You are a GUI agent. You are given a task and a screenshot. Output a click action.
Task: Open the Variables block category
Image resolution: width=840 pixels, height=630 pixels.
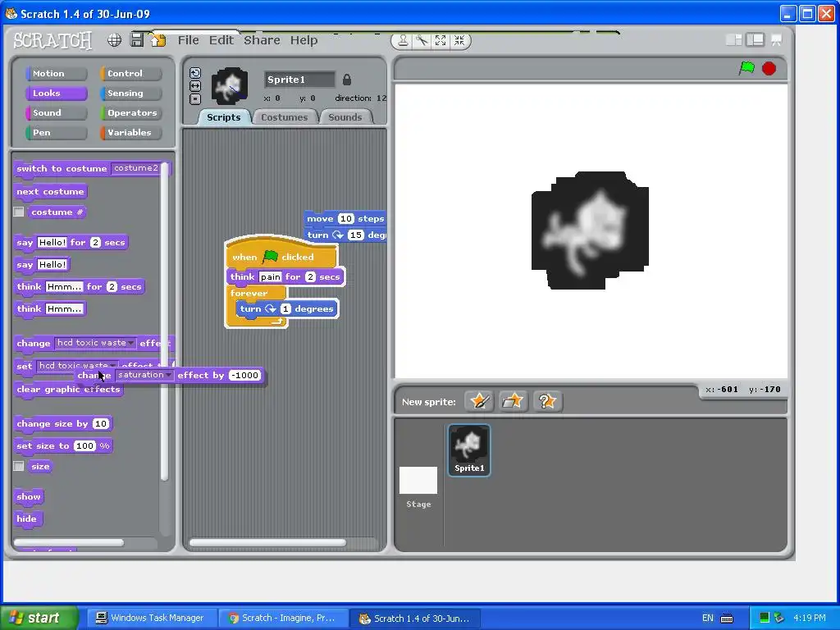click(x=130, y=133)
